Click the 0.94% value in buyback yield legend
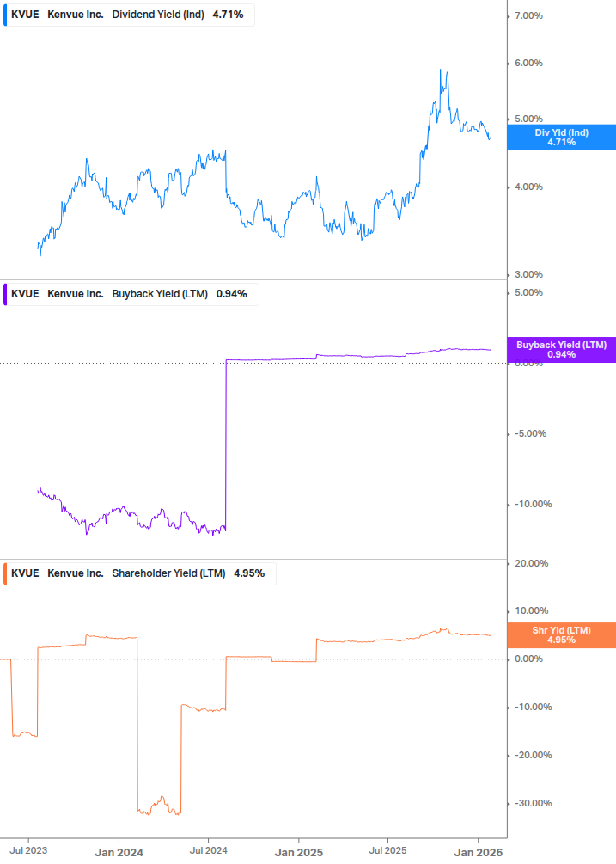Screen dimensions: 616x864 pos(231,294)
